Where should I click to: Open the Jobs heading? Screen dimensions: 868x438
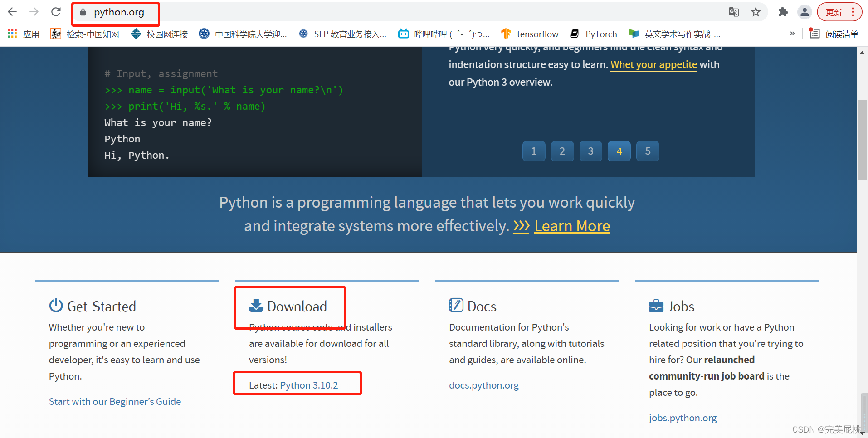click(681, 307)
